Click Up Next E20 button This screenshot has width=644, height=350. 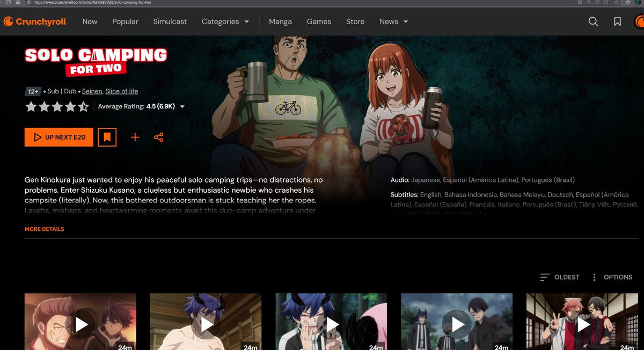tap(59, 137)
